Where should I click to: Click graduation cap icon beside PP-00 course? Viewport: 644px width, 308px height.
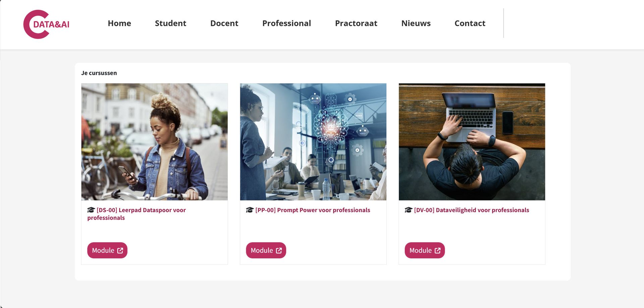click(x=250, y=210)
